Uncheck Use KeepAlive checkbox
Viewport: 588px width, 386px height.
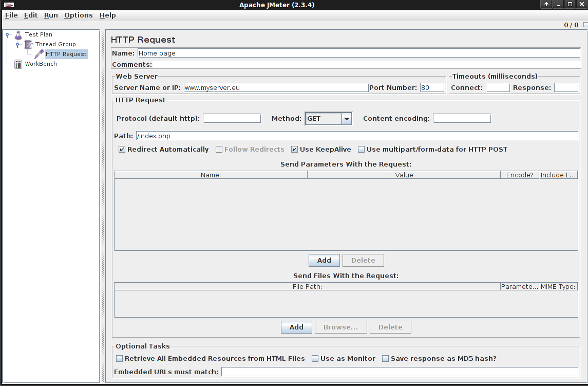click(294, 150)
